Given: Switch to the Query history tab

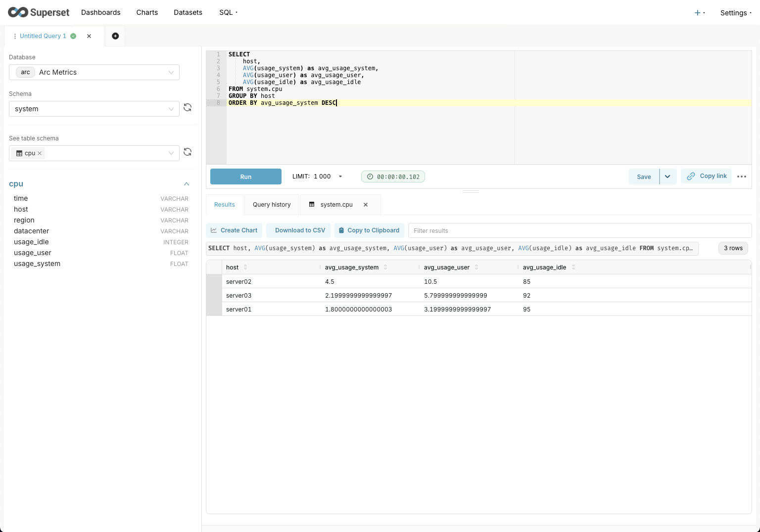Looking at the screenshot, I should [x=272, y=205].
